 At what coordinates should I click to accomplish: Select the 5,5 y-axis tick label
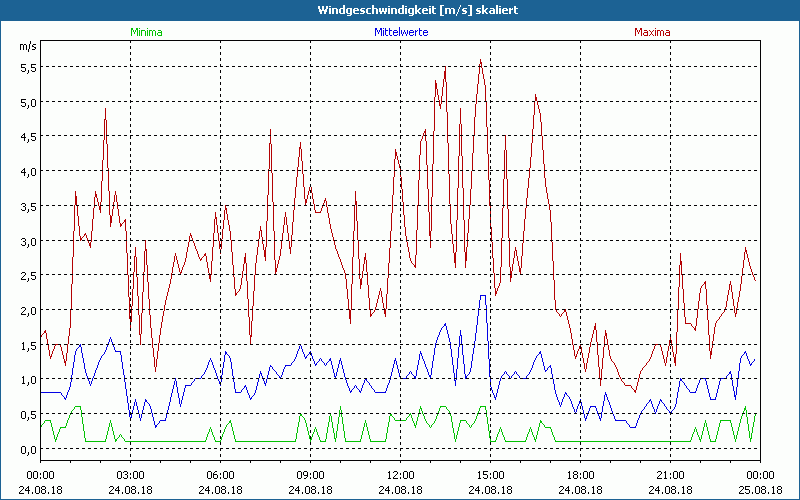pos(28,67)
